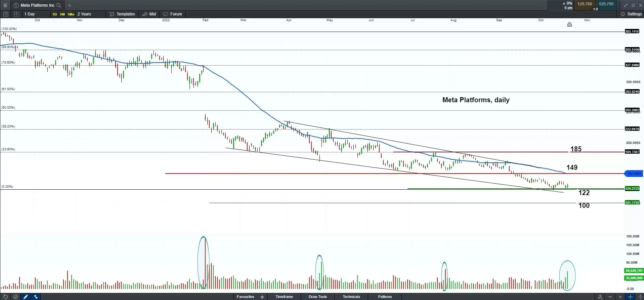Click the 1.0 spread indicator
This screenshot has height=300, width=644.
coord(596,9)
